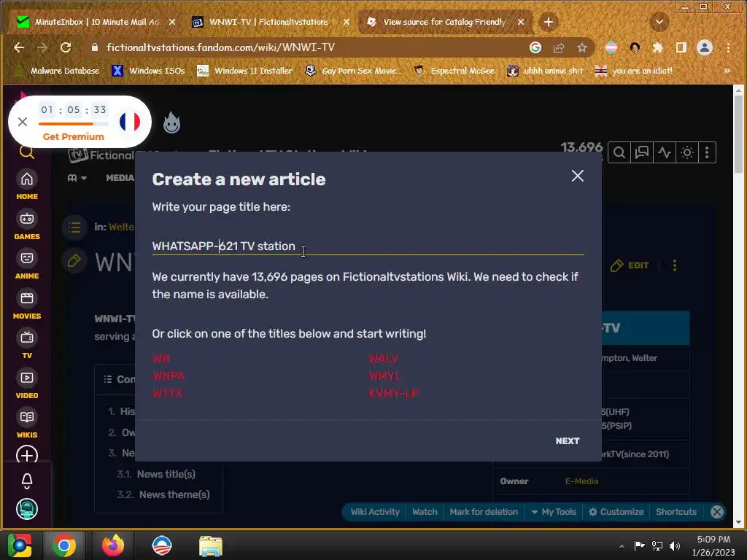
Task: Click the address bar URL
Action: 220,47
